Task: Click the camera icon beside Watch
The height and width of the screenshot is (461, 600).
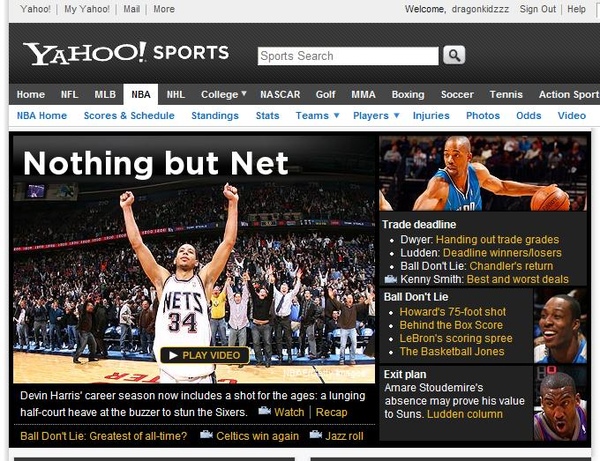Action: point(264,411)
